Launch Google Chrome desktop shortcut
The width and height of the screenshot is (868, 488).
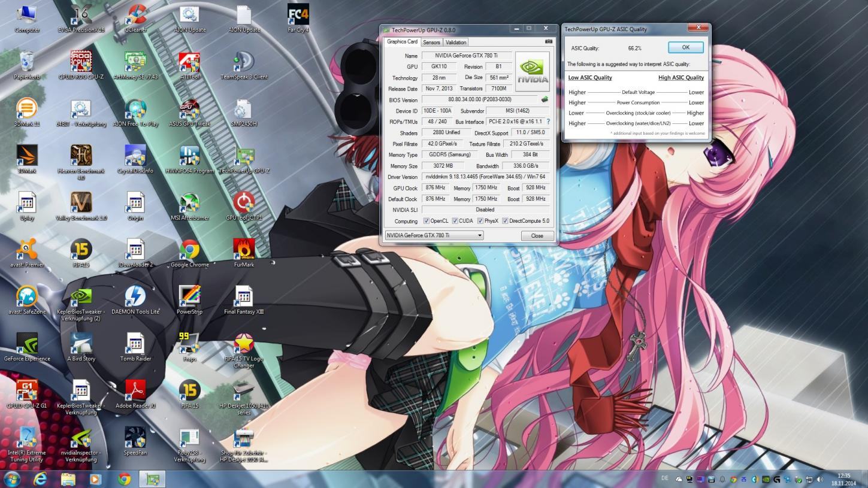(189, 253)
